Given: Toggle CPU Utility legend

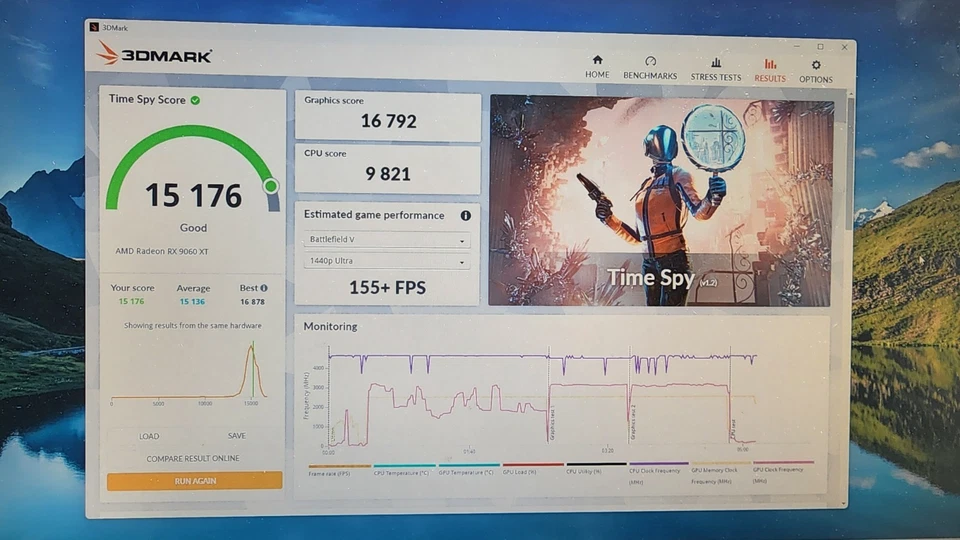Looking at the screenshot, I should [595, 469].
